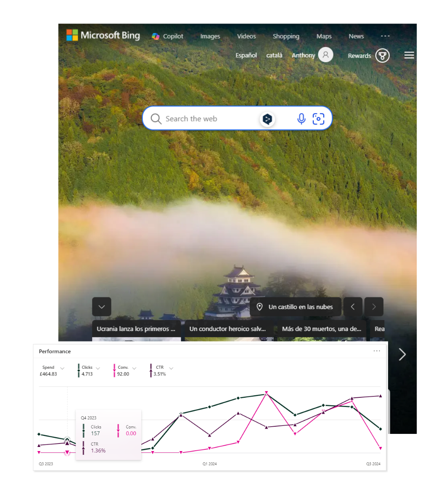Open the Performance panel options ellipsis

[377, 351]
